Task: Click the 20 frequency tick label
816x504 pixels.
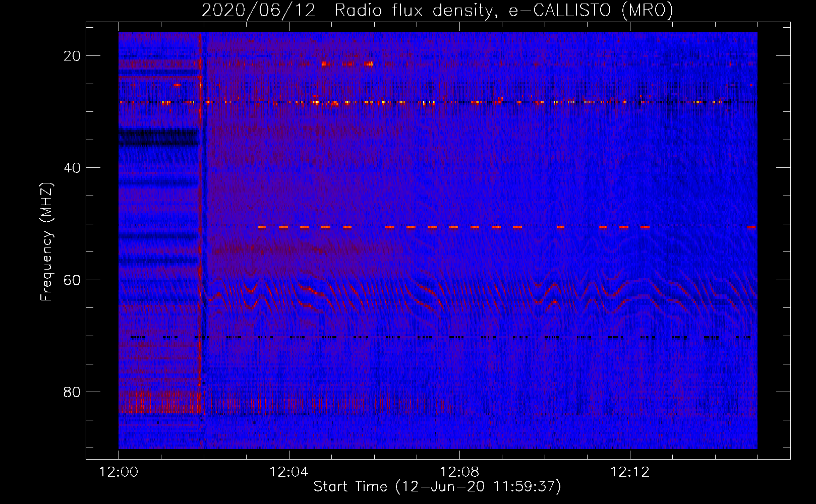Action: (72, 56)
